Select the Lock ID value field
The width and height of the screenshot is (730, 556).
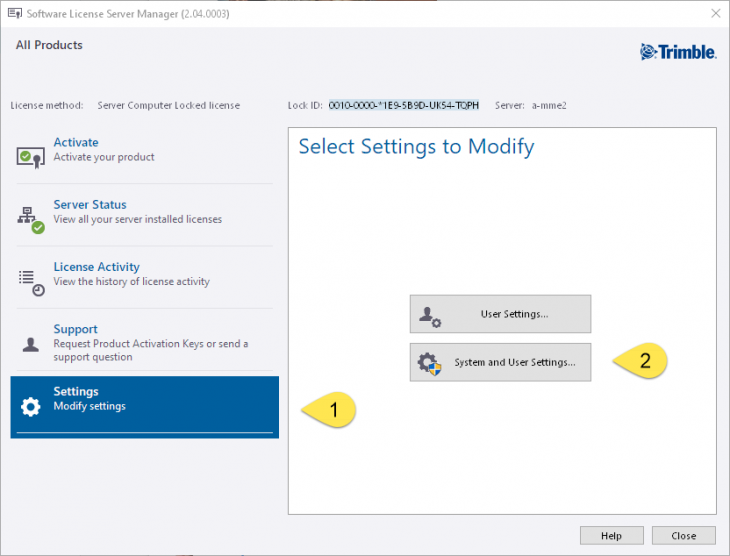pos(404,105)
